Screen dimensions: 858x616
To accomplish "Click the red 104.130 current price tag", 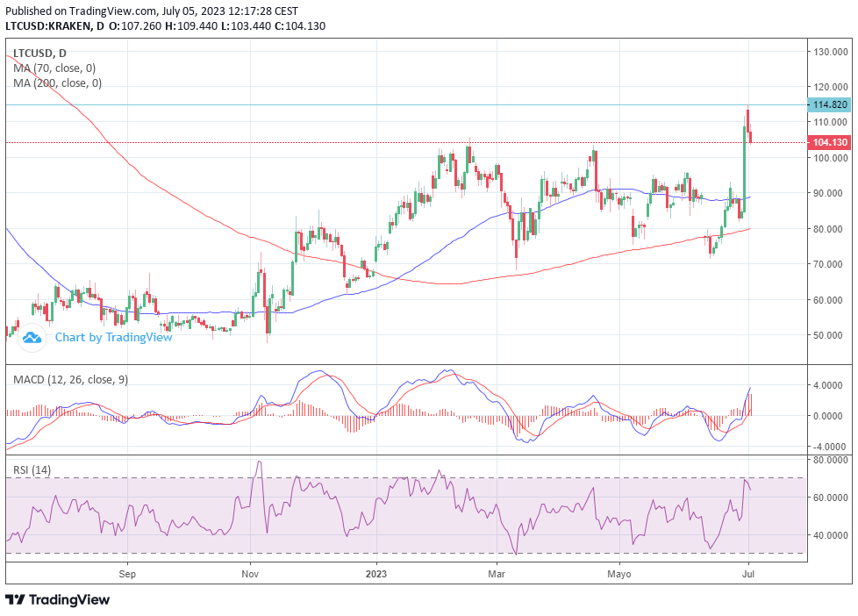I will coord(830,142).
